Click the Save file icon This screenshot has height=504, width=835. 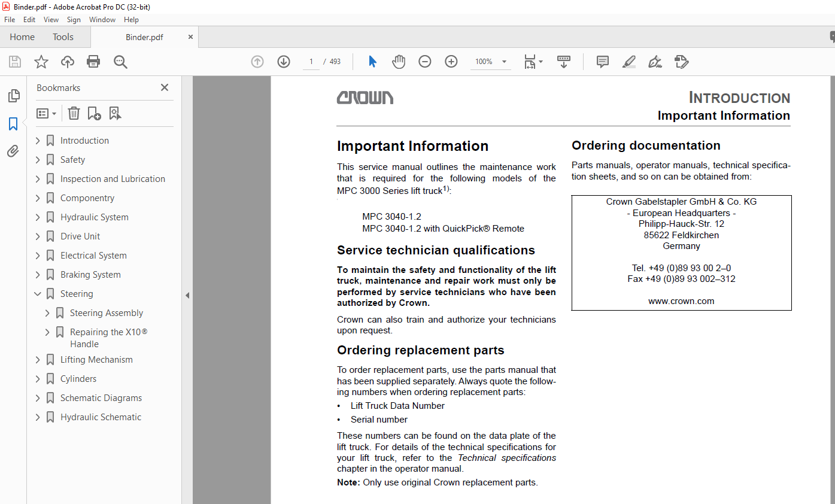pos(15,62)
